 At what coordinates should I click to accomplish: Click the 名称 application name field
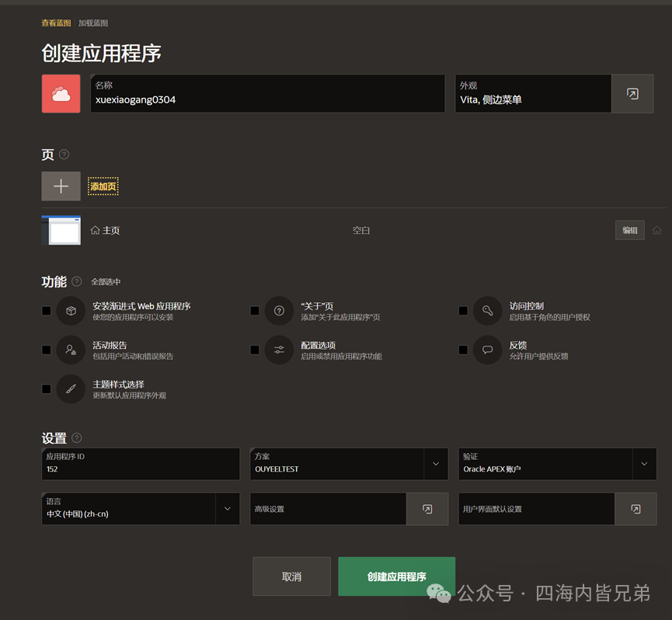[268, 94]
